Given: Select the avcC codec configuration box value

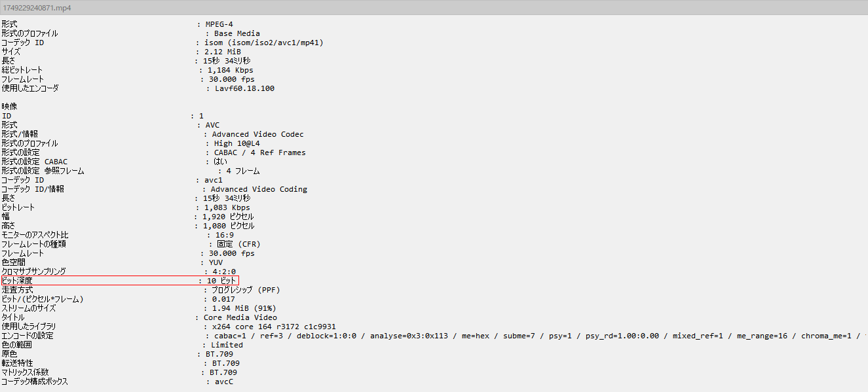Looking at the screenshot, I should click(x=223, y=382).
